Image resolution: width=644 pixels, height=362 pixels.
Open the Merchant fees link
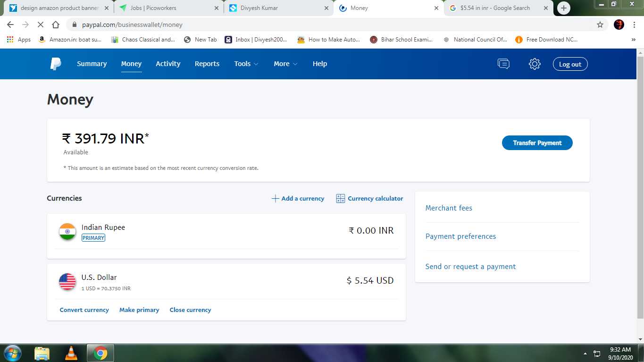(x=449, y=208)
